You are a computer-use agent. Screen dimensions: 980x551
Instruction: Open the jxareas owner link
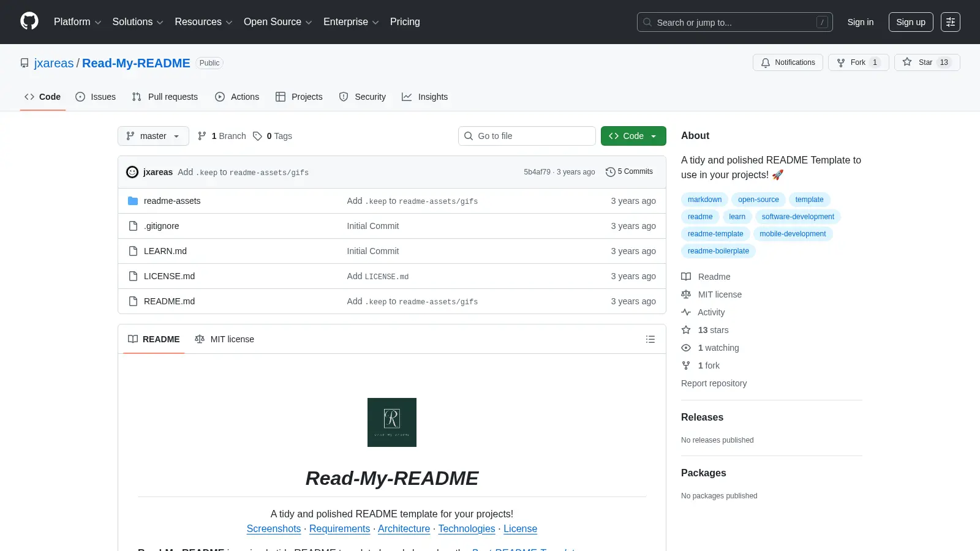54,63
